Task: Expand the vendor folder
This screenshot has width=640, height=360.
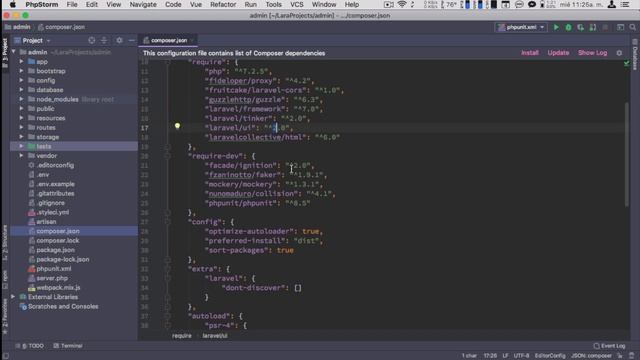Action: pyautogui.click(x=21, y=156)
